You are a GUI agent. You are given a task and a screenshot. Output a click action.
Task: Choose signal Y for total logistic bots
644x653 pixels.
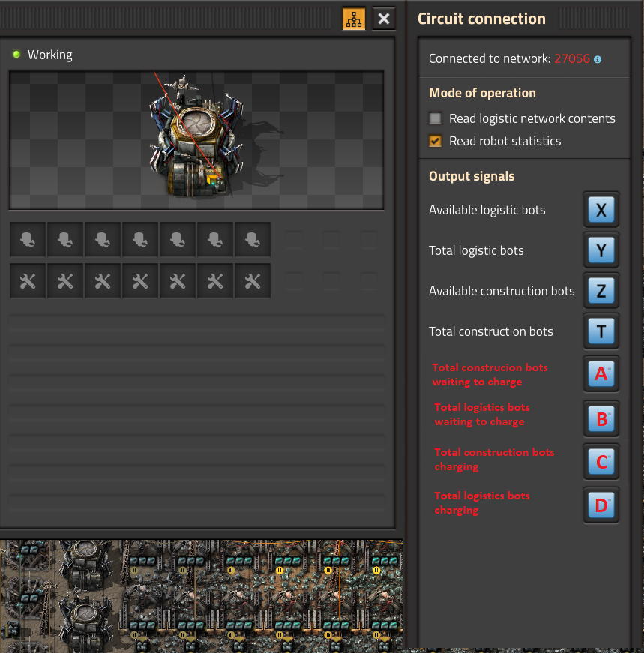(x=601, y=250)
